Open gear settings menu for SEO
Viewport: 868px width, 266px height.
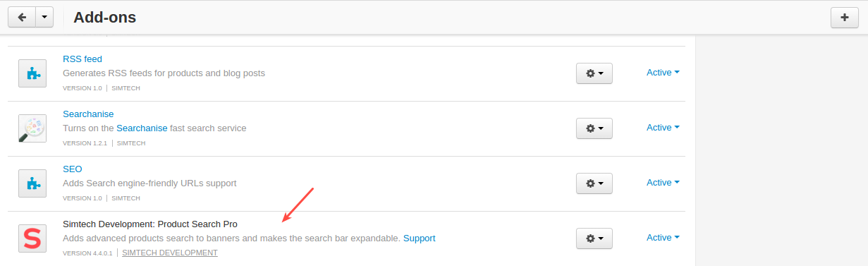[594, 183]
